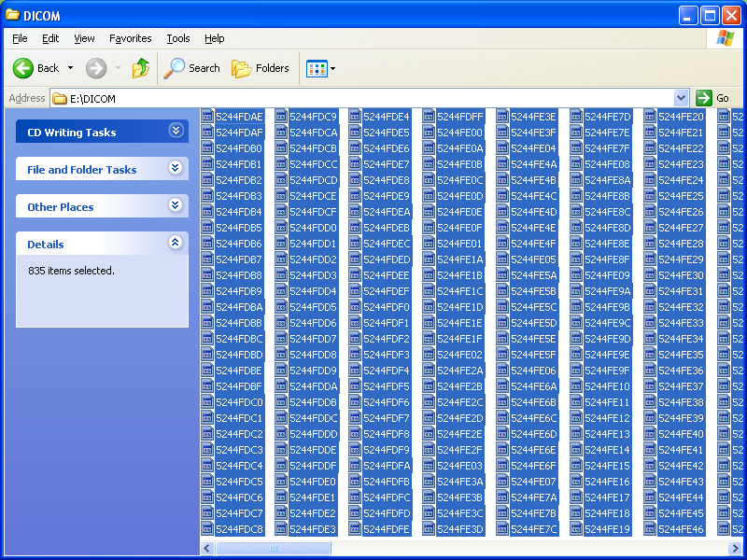Expand the File and Folder Tasks panel
747x560 pixels.
176,168
